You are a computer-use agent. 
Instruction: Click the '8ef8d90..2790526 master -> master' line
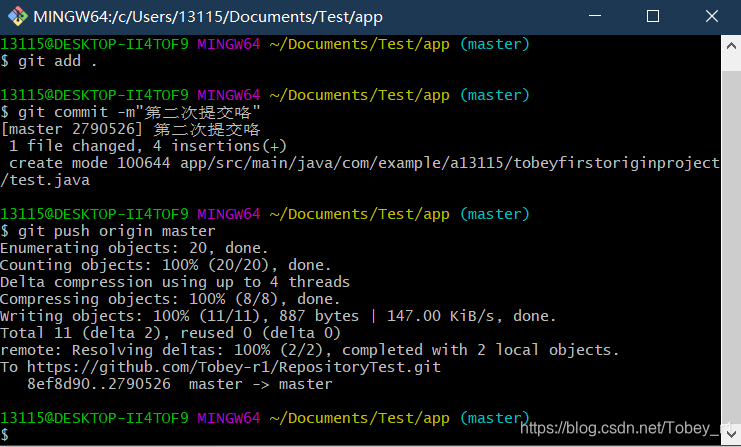point(180,384)
